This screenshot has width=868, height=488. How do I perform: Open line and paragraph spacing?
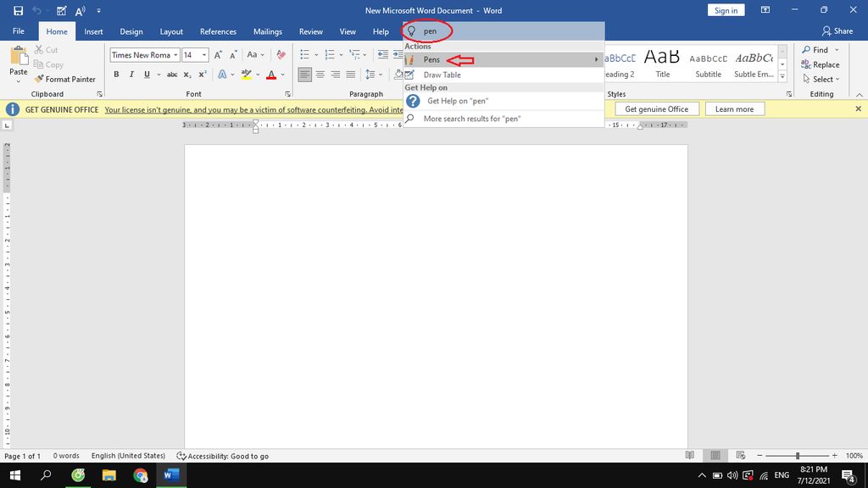click(x=371, y=75)
